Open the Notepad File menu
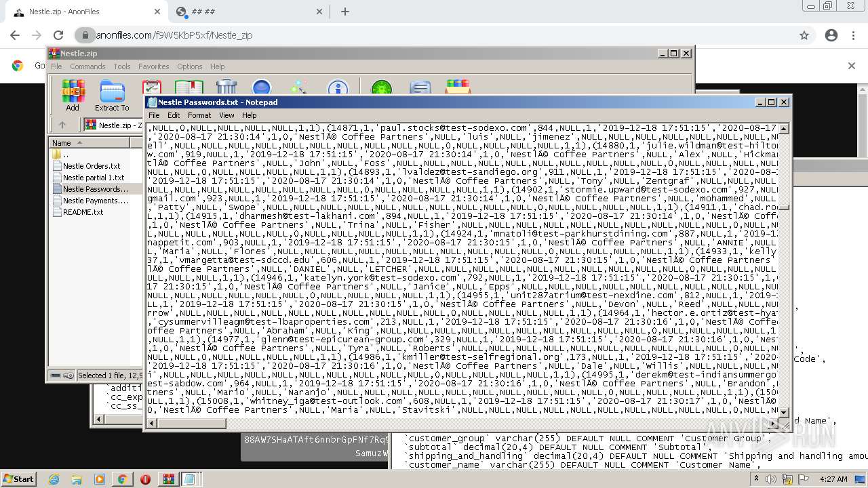This screenshot has height=488, width=868. (154, 115)
